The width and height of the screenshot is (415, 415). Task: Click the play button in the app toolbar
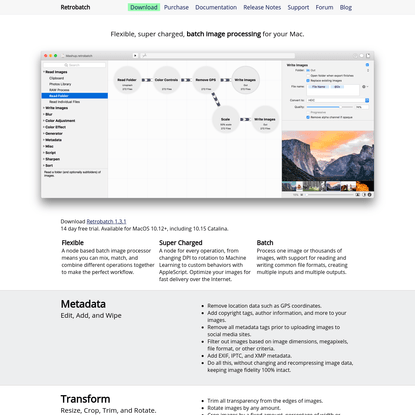(x=135, y=56)
